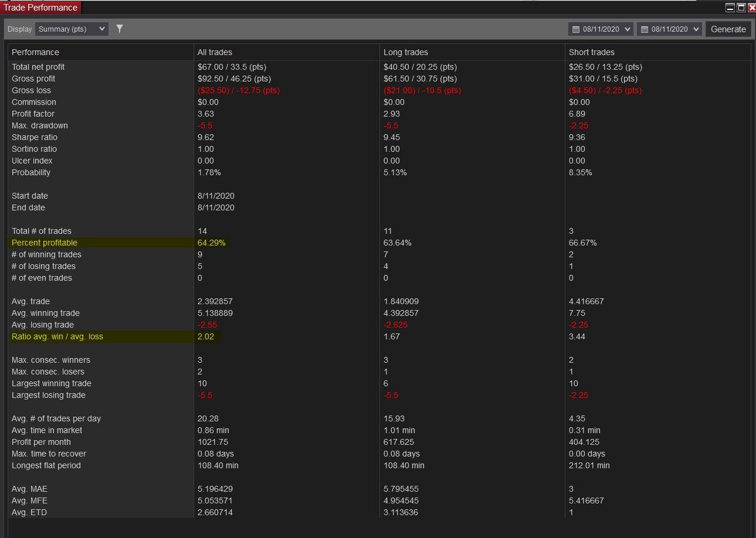This screenshot has width=756, height=538.
Task: Select the Sortino ratio row label
Action: [35, 149]
